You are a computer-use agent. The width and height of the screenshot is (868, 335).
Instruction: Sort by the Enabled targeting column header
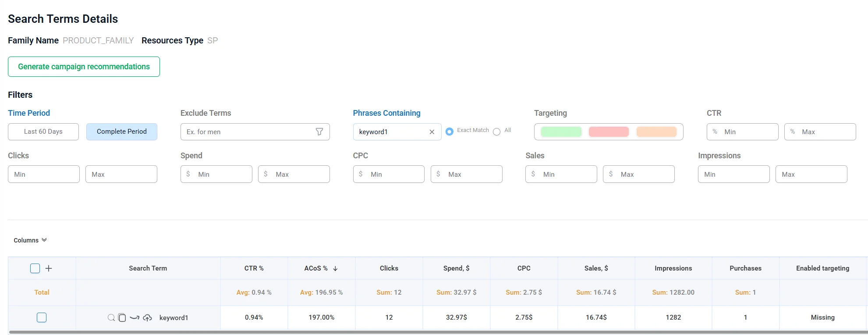click(823, 268)
